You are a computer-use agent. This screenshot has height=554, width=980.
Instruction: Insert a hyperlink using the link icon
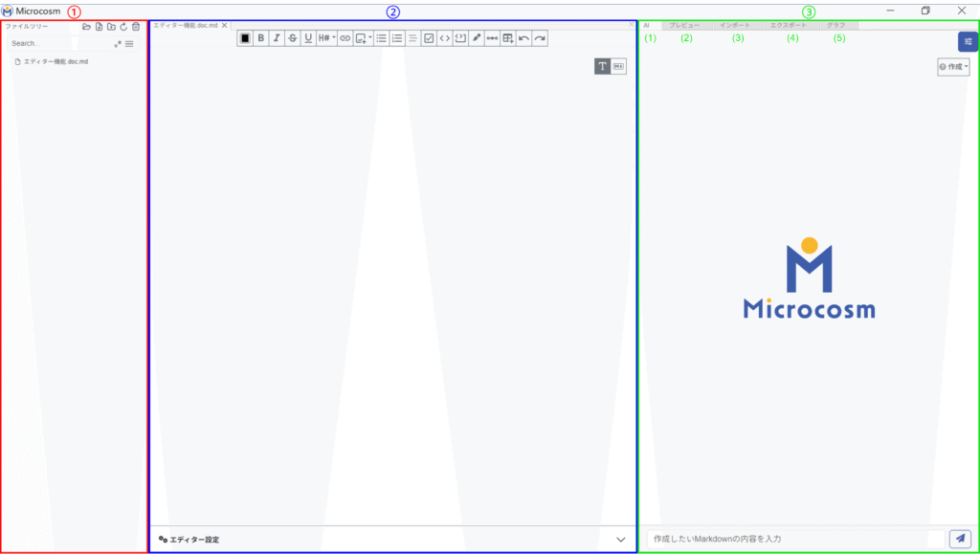[345, 38]
